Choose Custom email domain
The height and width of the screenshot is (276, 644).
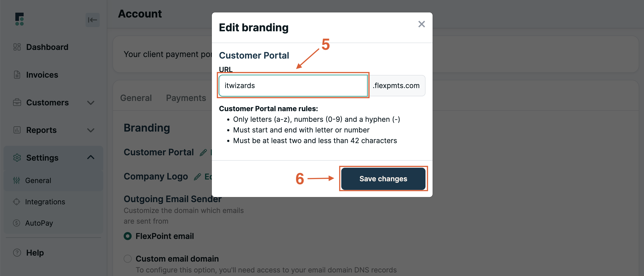point(127,258)
